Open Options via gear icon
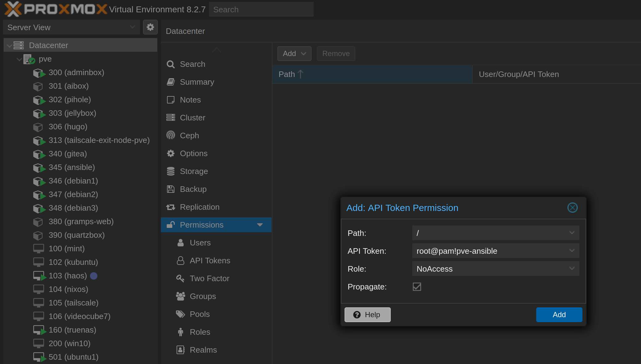This screenshot has height=364, width=641. coord(170,153)
